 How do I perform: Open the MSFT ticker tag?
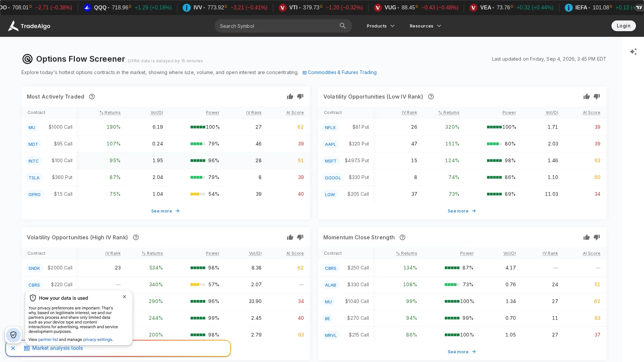(331, 161)
